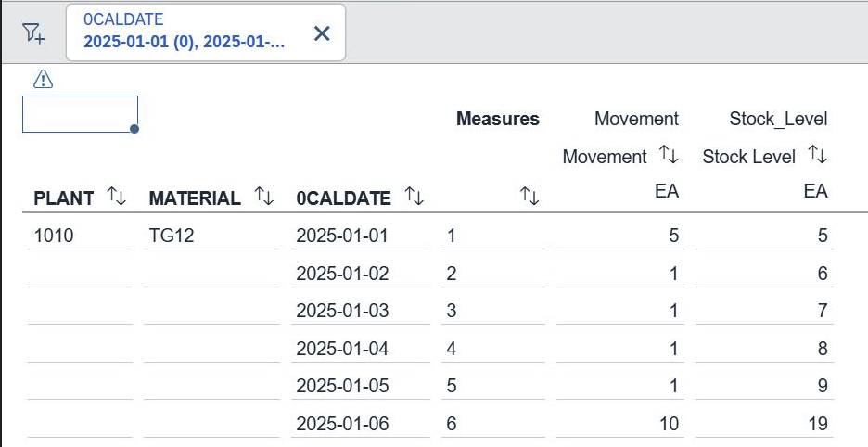Sort by MATERIAL column arrows
The image size is (868, 447).
(264, 197)
